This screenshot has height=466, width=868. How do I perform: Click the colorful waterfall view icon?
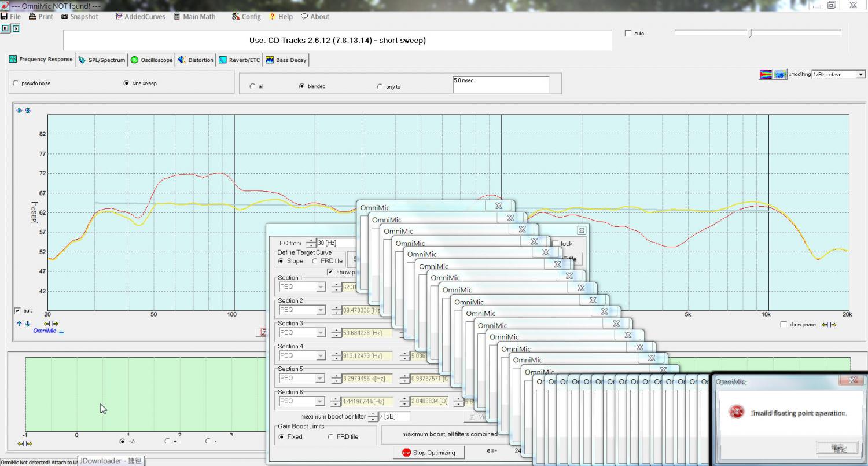766,75
